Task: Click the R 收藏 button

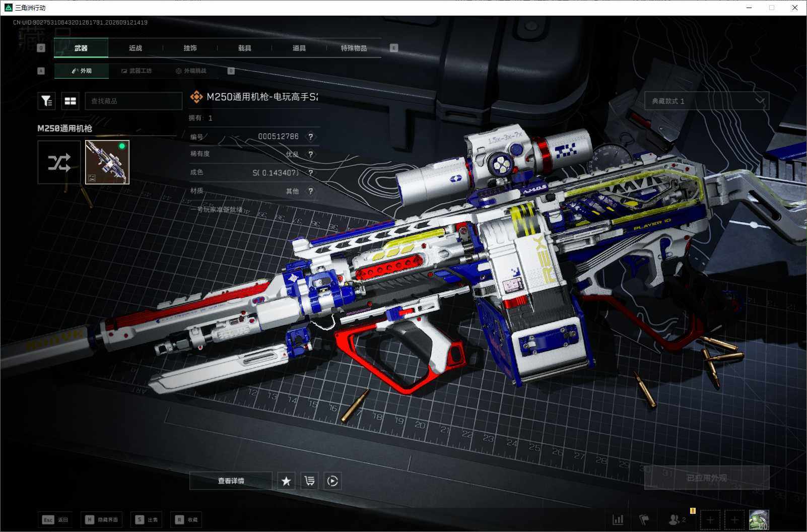Action: click(186, 519)
